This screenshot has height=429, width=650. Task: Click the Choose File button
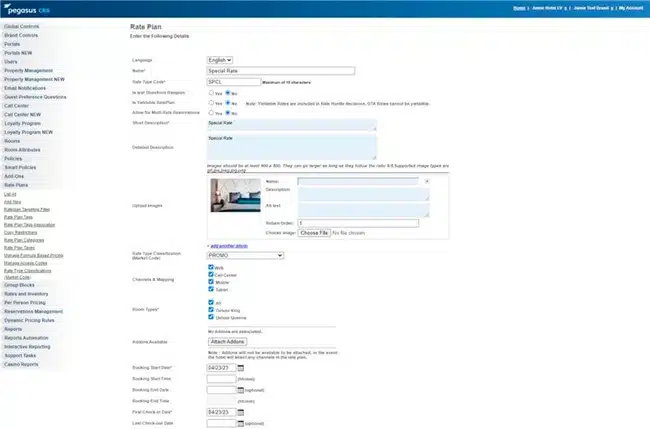(314, 233)
